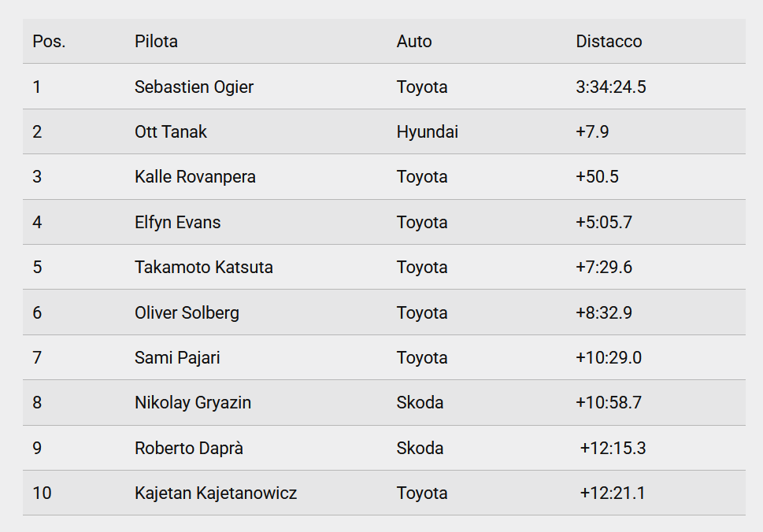This screenshot has width=763, height=532.
Task: Click the Distacco column header
Action: click(609, 42)
